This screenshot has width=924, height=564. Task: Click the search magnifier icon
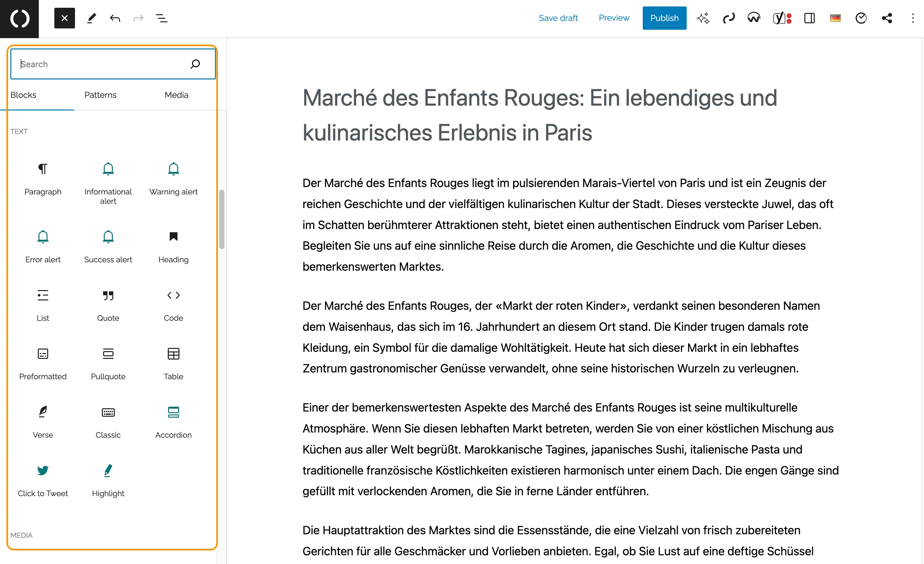click(195, 64)
